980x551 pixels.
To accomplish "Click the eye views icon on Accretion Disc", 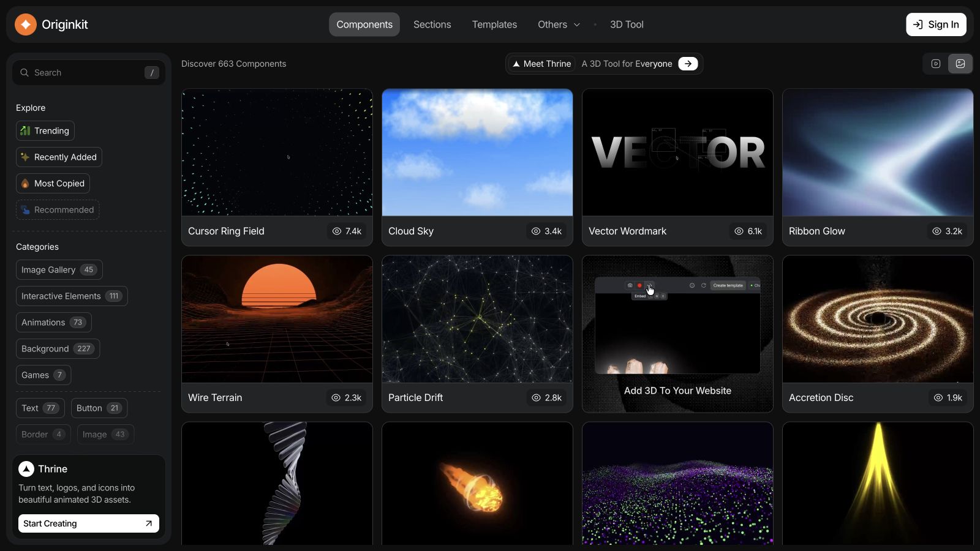I will [938, 397].
